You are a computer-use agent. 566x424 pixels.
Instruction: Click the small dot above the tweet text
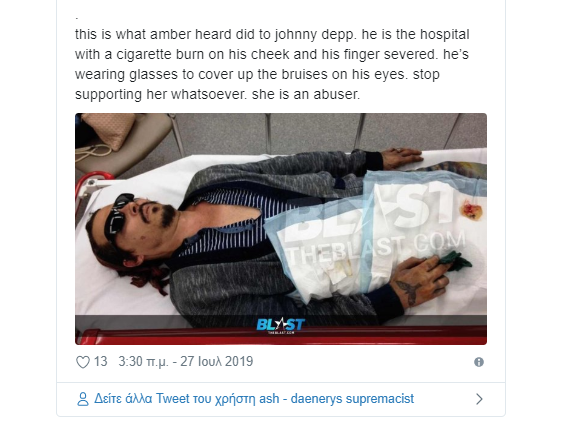(x=77, y=17)
